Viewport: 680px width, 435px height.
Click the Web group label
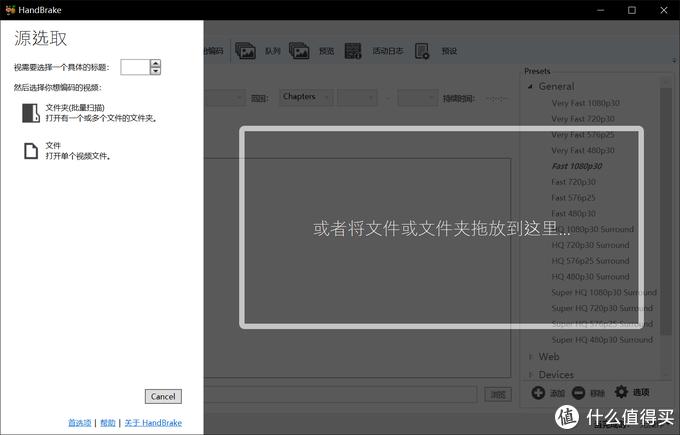[549, 357]
